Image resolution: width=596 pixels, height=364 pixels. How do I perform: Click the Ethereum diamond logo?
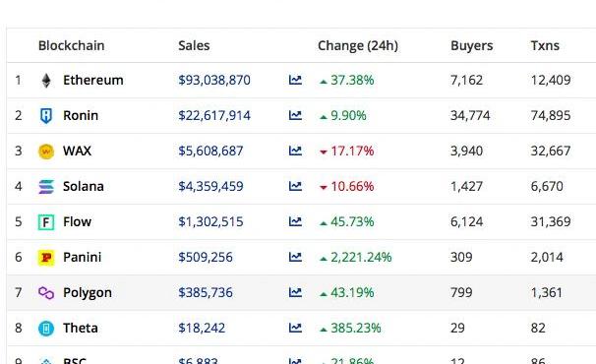pos(46,81)
